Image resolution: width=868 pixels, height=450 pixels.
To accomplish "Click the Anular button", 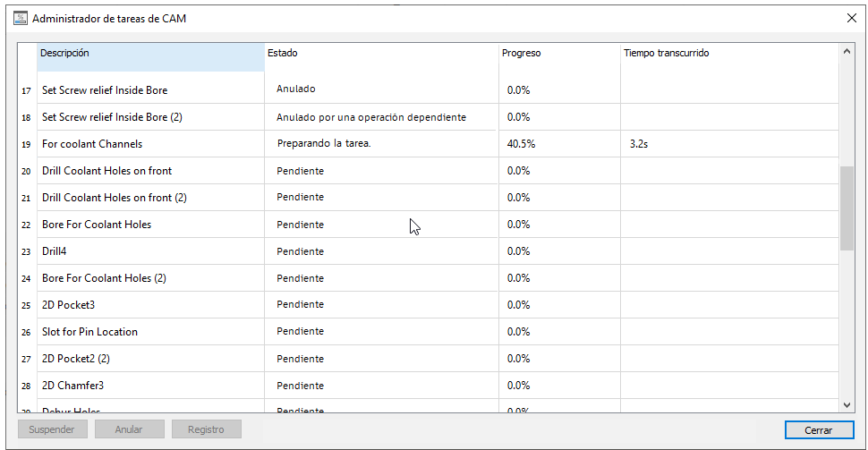I will tap(129, 429).
